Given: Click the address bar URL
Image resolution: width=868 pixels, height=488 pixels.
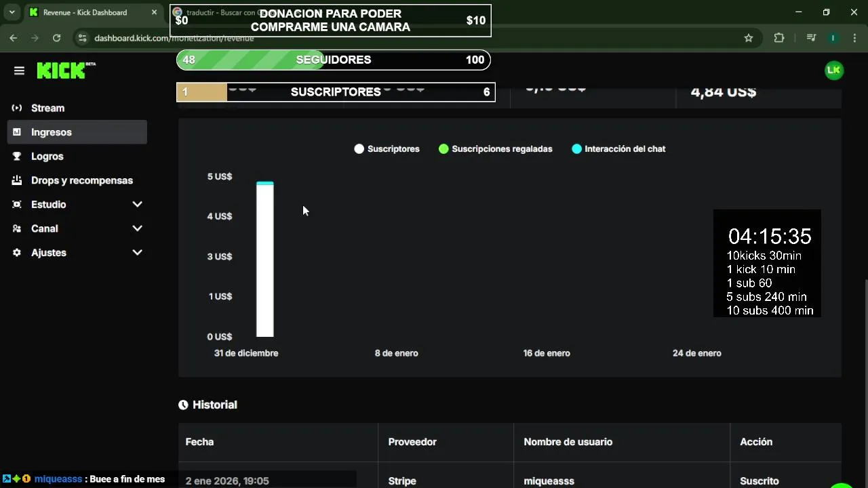Looking at the screenshot, I should (x=174, y=38).
